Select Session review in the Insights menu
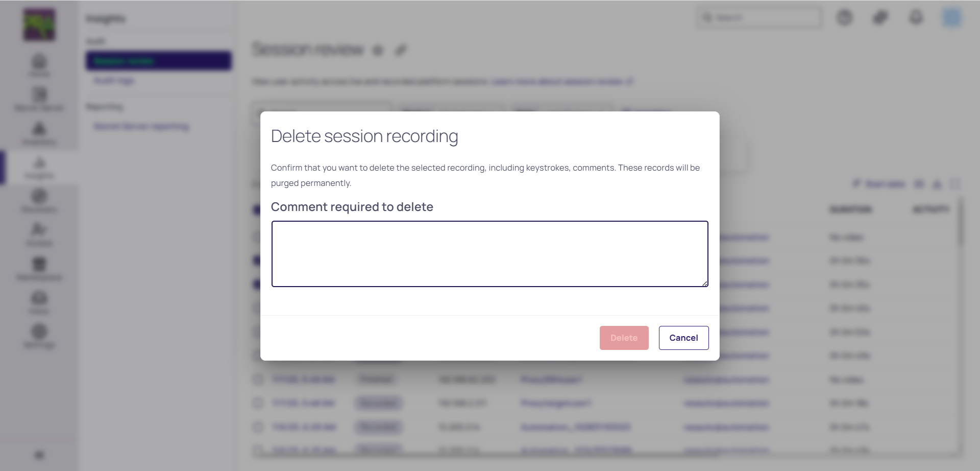 tap(158, 61)
